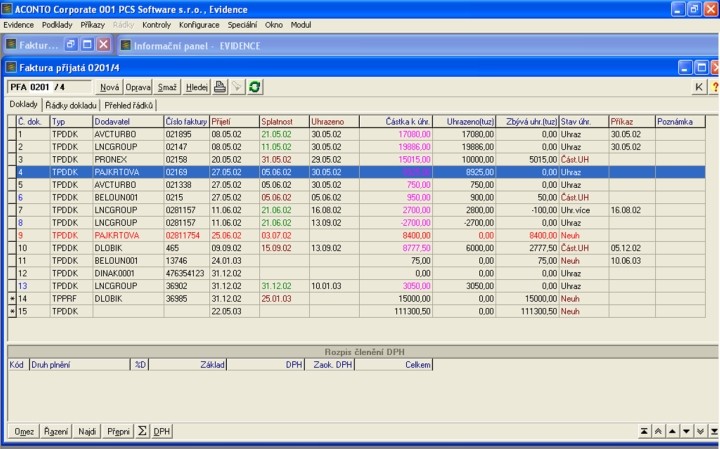Click the Řazení button at bottom

point(57,431)
